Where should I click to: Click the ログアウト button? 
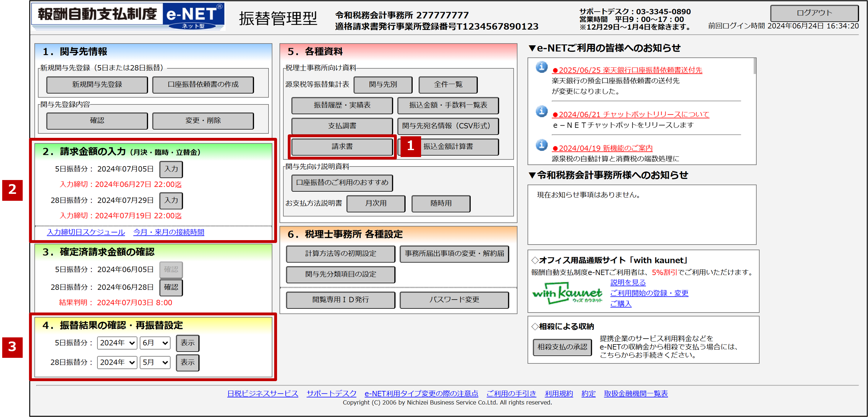tap(814, 13)
